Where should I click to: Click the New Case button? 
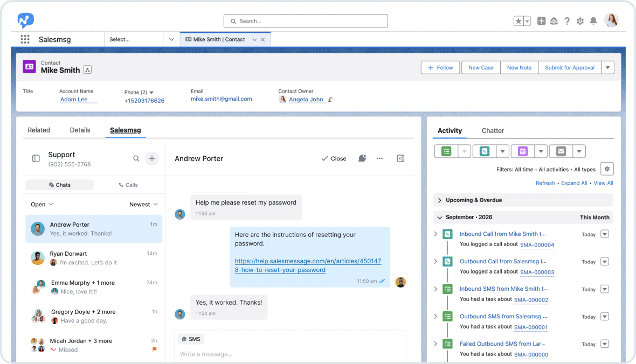tap(481, 68)
